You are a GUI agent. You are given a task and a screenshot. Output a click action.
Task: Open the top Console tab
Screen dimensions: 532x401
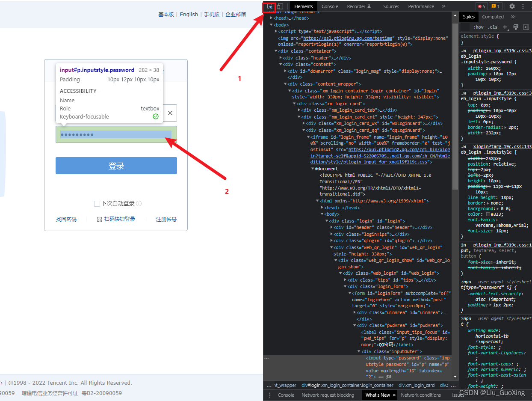[x=330, y=6]
